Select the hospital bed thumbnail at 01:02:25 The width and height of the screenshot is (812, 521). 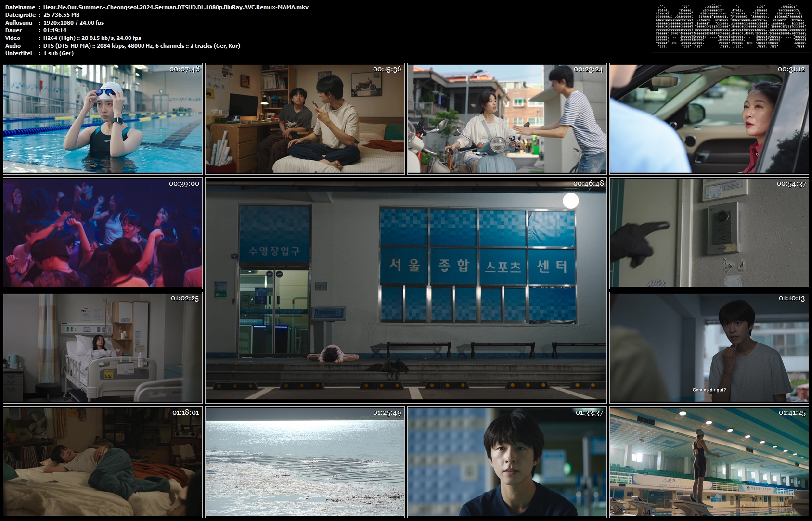pos(103,347)
